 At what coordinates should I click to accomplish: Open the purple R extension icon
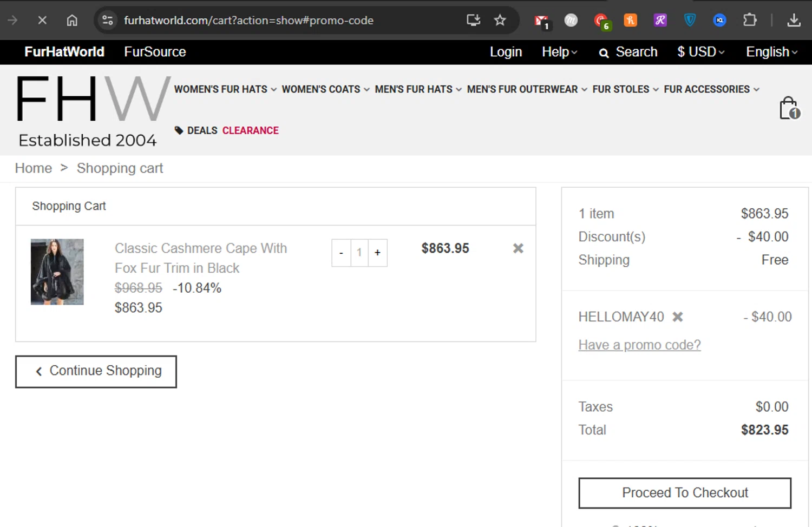[x=660, y=21]
